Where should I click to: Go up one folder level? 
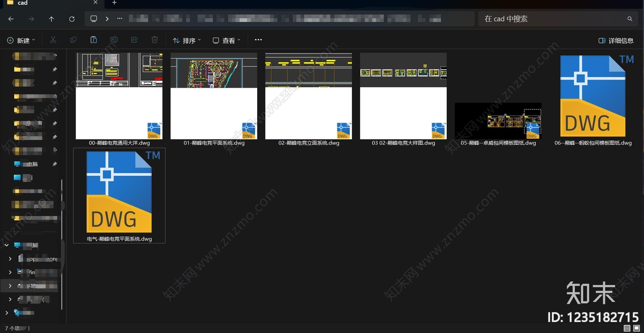(x=52, y=19)
